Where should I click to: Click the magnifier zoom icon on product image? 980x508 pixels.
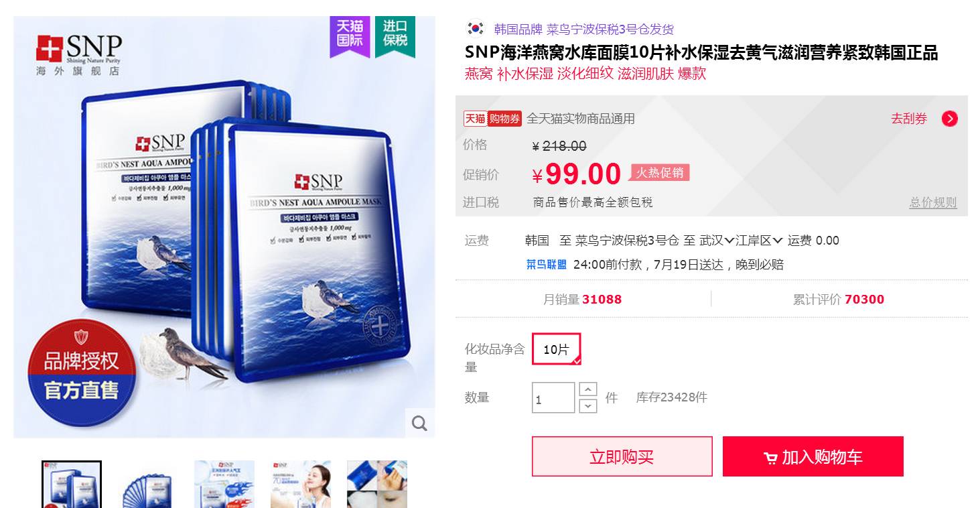419,423
